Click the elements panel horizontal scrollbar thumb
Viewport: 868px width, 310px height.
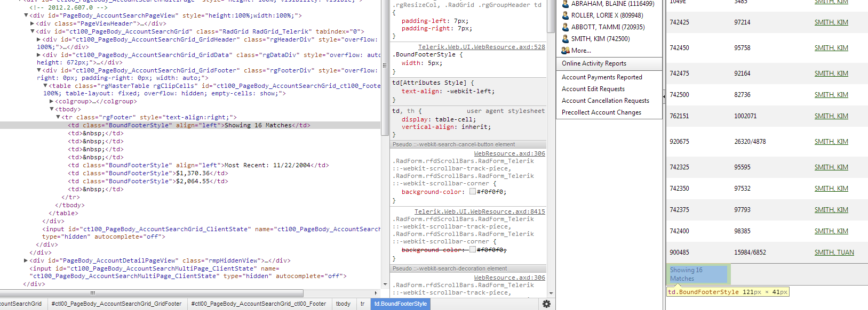(152, 293)
